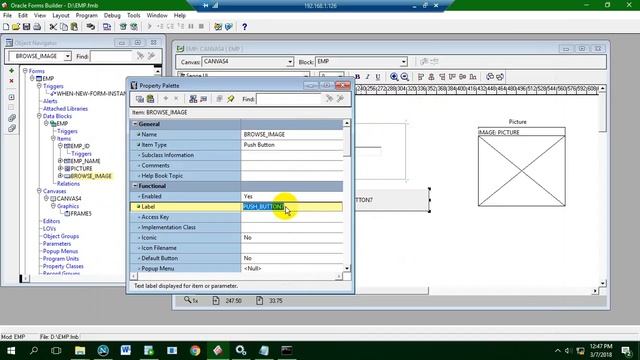Open Microsoft Word from the taskbar

pyautogui.click(x=126, y=351)
